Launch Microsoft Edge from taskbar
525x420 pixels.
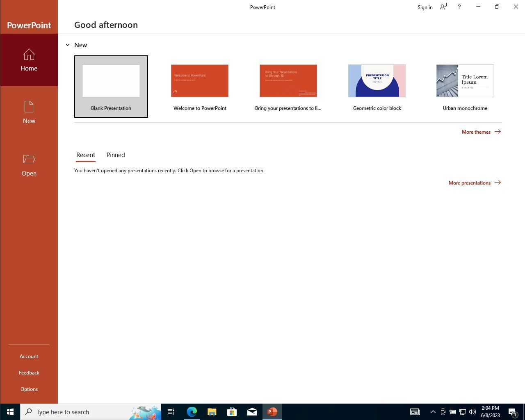click(192, 412)
